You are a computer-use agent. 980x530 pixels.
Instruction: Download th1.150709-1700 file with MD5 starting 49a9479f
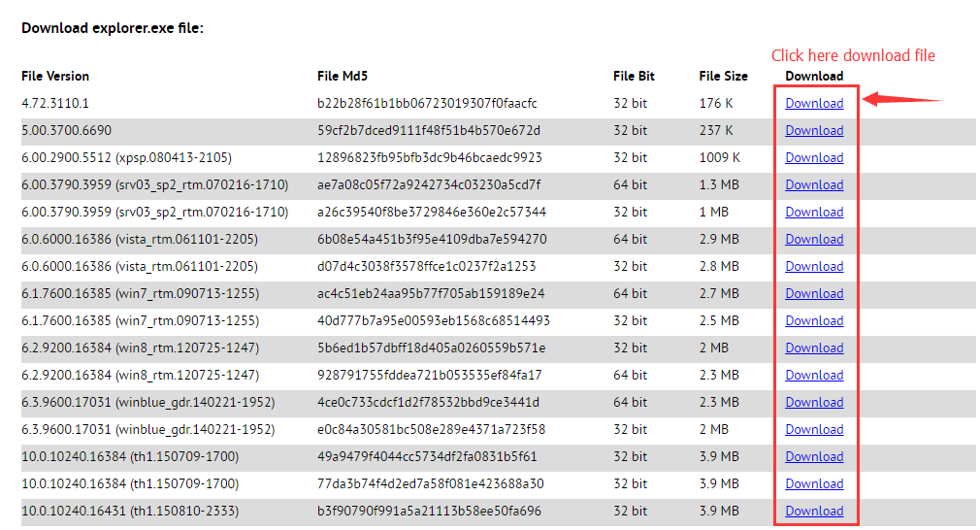pyautogui.click(x=814, y=456)
